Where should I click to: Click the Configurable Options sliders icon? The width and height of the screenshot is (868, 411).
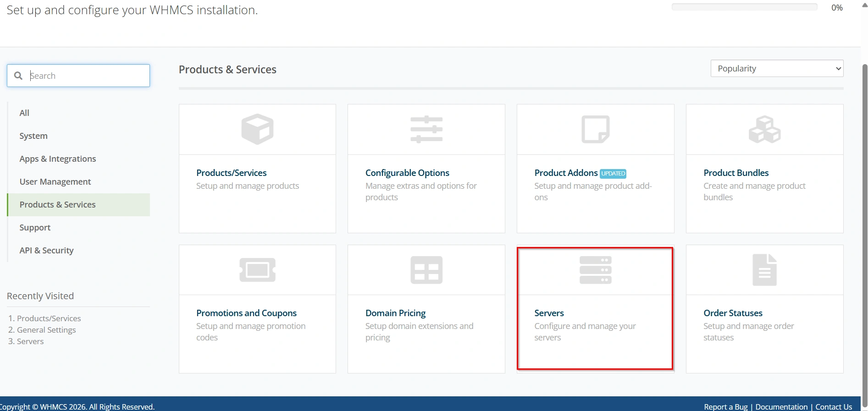click(x=426, y=129)
